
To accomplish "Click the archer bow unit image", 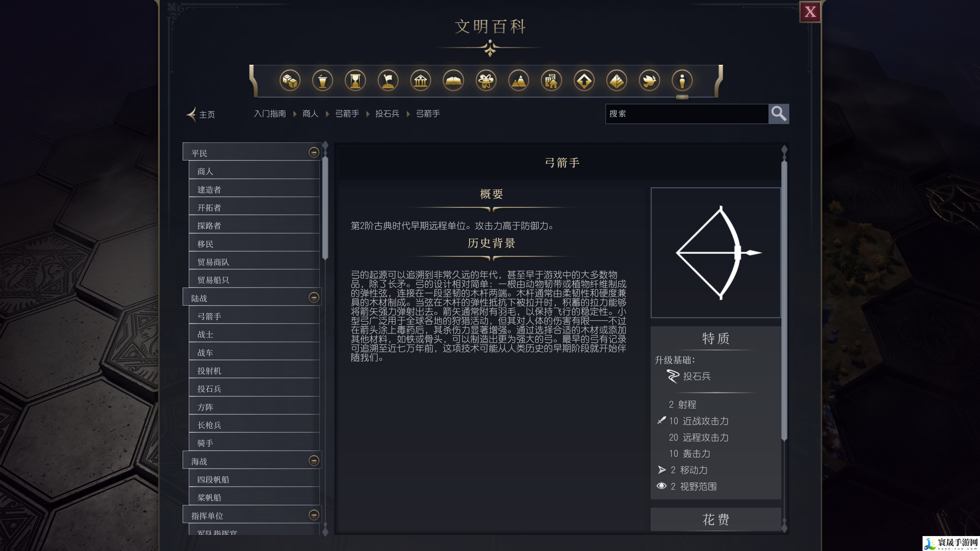I will click(715, 253).
